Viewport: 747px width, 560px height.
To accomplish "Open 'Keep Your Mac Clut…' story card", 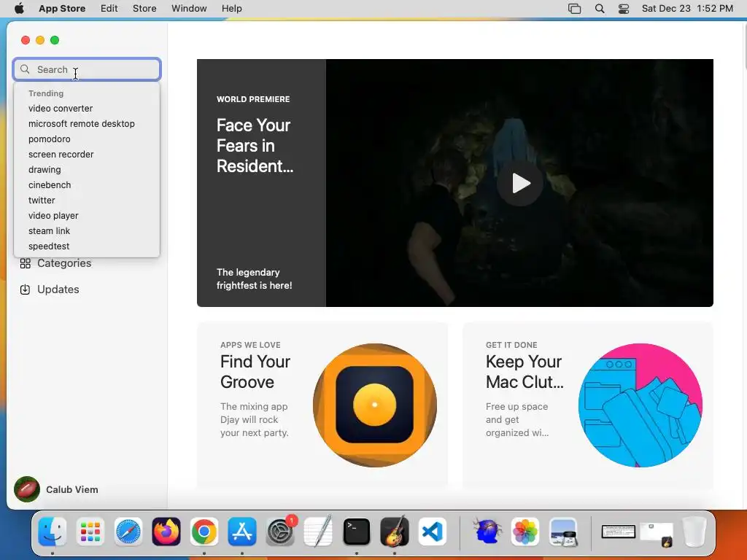I will [588, 405].
